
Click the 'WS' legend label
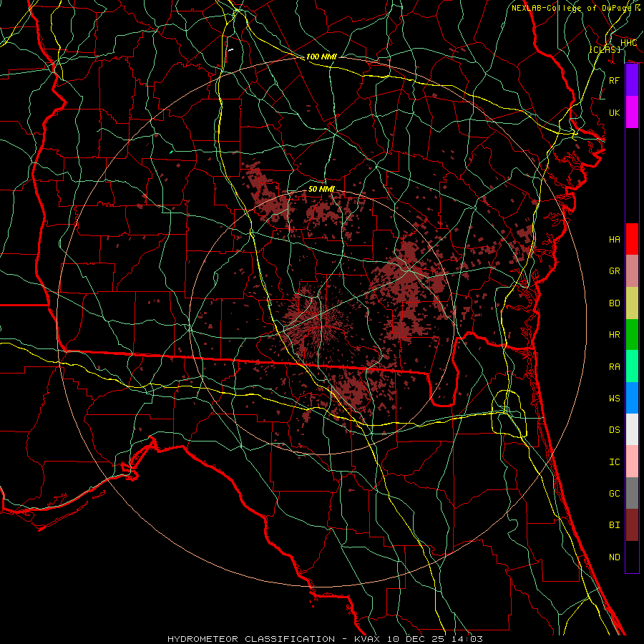click(615, 399)
